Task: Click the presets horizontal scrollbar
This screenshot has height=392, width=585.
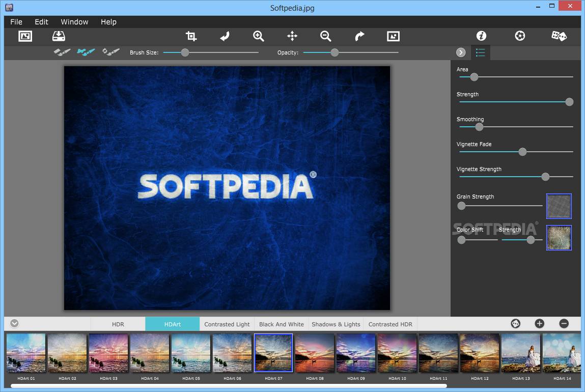Action: [x=229, y=386]
